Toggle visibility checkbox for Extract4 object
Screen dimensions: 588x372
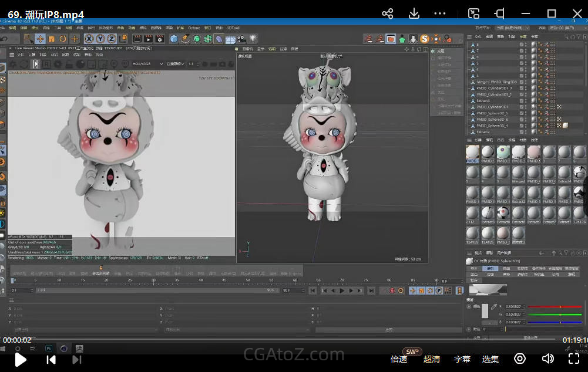pos(521,100)
